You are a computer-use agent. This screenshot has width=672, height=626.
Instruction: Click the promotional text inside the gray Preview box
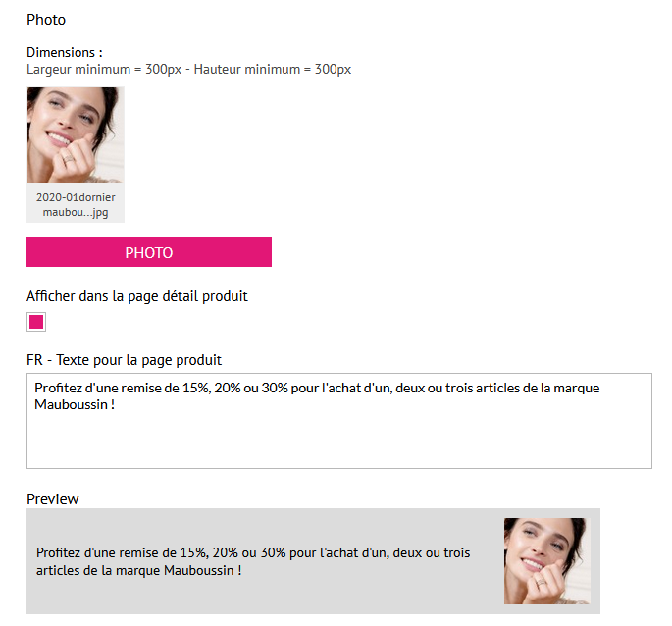(253, 561)
